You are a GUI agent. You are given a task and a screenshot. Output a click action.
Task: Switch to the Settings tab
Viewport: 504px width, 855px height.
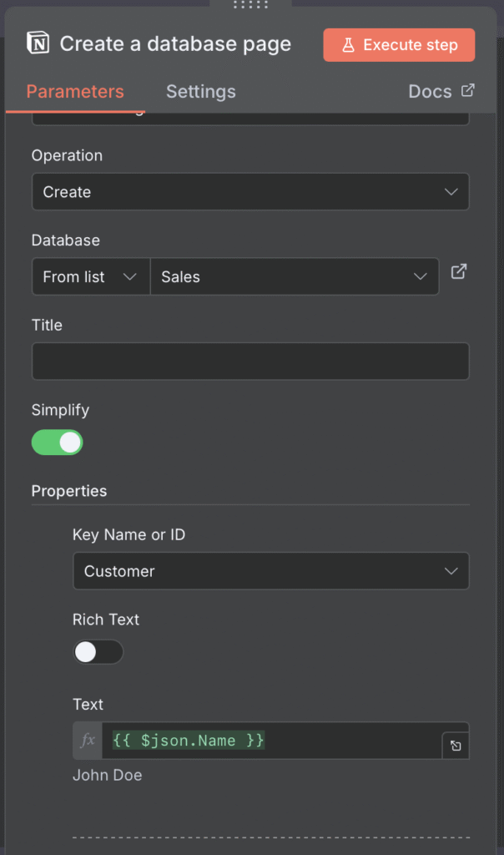pyautogui.click(x=200, y=92)
